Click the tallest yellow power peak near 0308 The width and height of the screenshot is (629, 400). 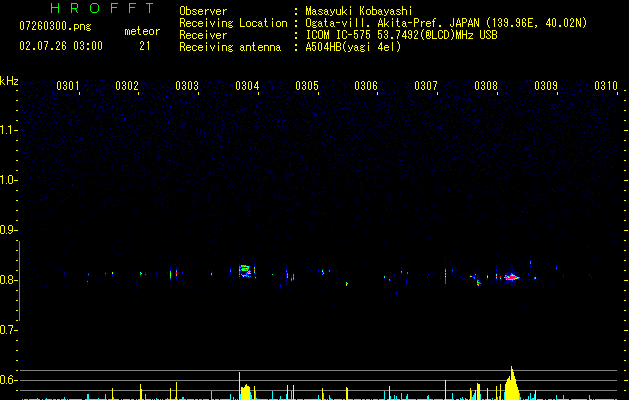(x=511, y=383)
